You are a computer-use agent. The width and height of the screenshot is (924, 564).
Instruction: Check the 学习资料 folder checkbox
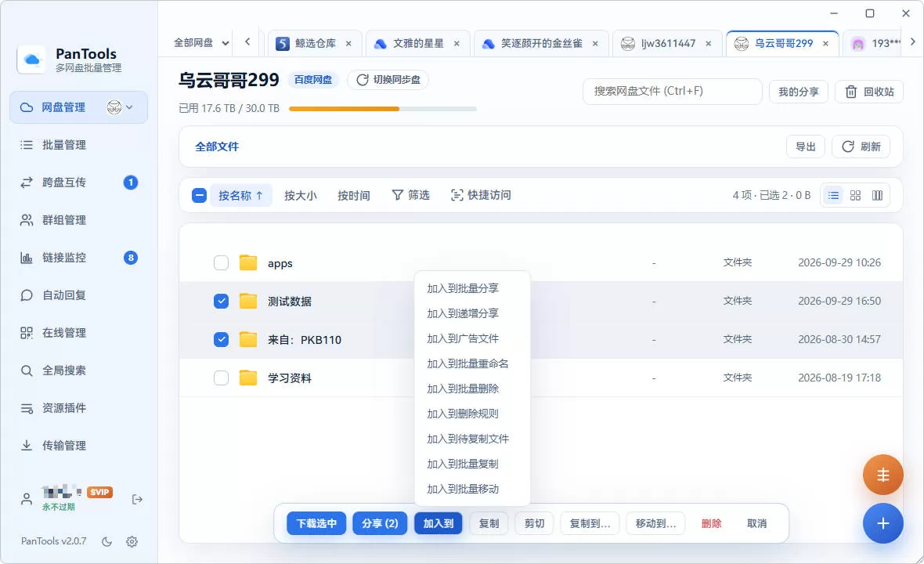click(x=221, y=378)
